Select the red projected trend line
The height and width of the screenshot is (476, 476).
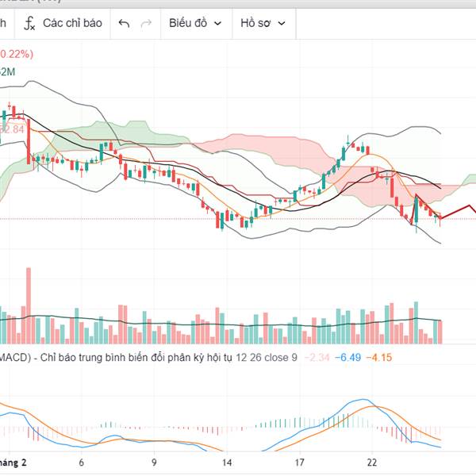pyautogui.click(x=458, y=211)
